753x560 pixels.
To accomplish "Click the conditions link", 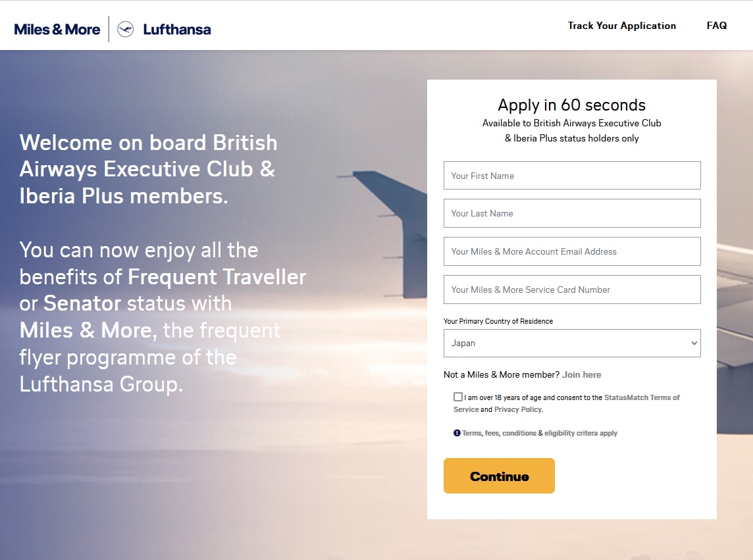I will 519,434.
